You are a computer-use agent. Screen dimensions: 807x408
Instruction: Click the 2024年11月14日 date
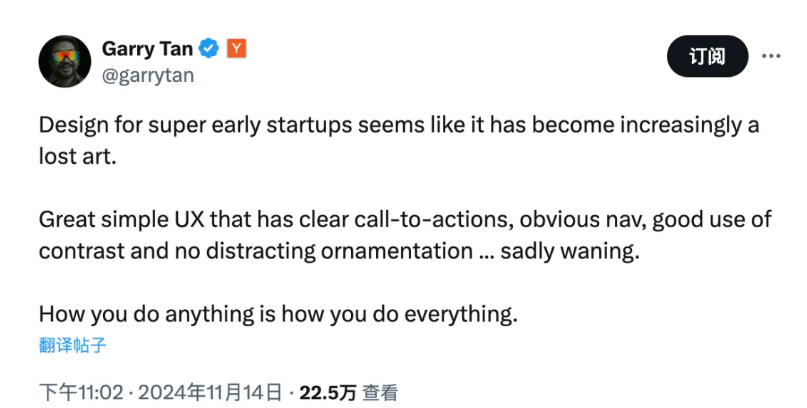click(210, 393)
